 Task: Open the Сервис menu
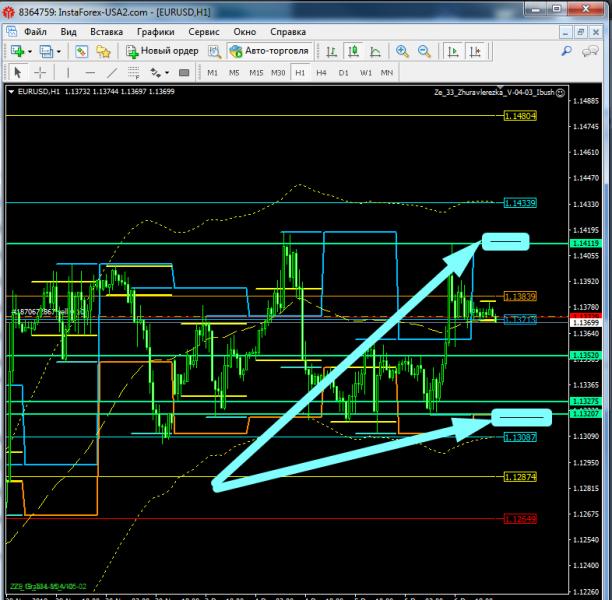(x=204, y=31)
